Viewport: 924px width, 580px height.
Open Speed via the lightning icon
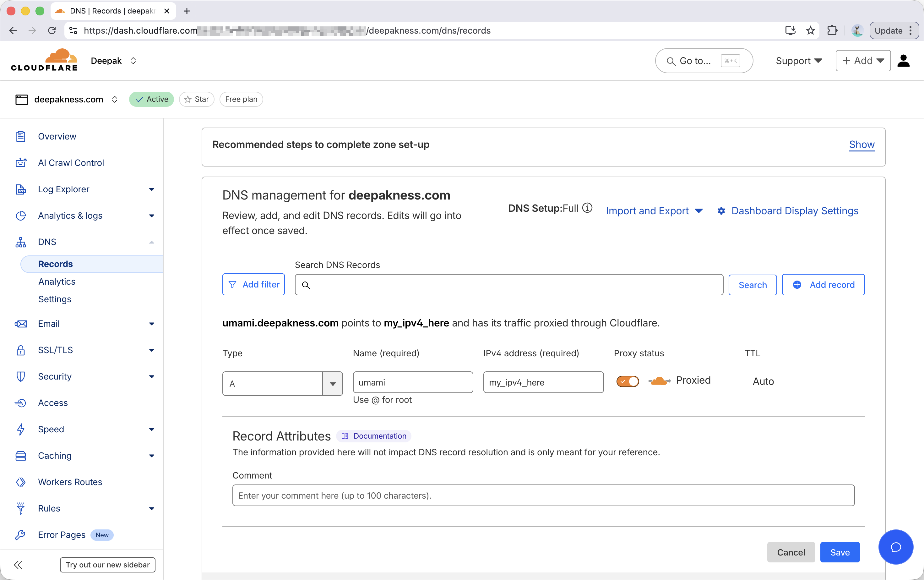pyautogui.click(x=20, y=429)
